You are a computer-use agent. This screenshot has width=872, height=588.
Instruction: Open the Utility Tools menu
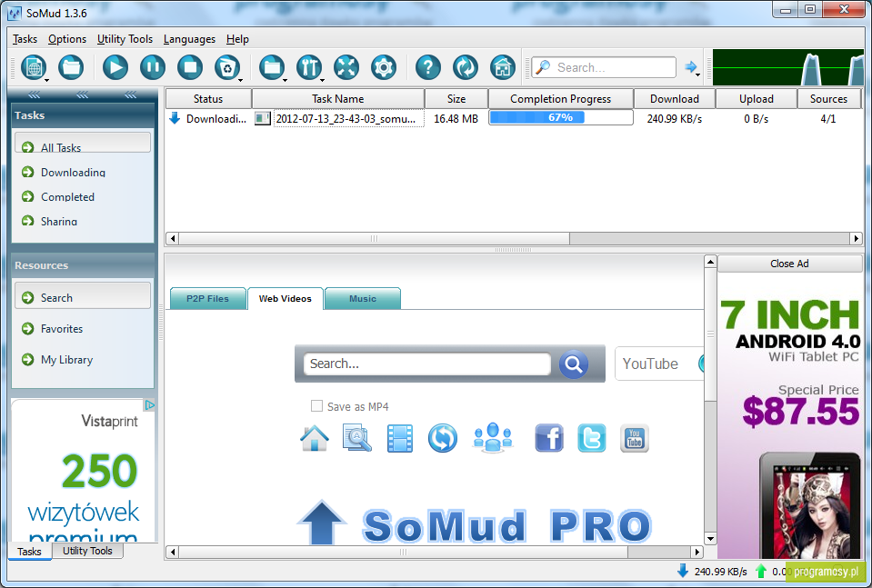coord(125,39)
